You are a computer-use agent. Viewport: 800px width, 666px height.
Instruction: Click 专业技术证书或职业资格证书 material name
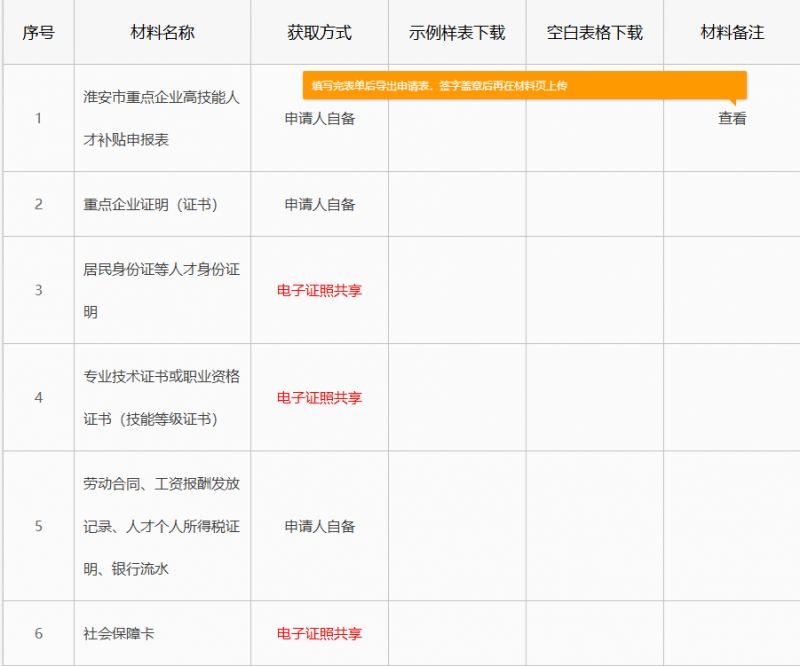point(161,398)
